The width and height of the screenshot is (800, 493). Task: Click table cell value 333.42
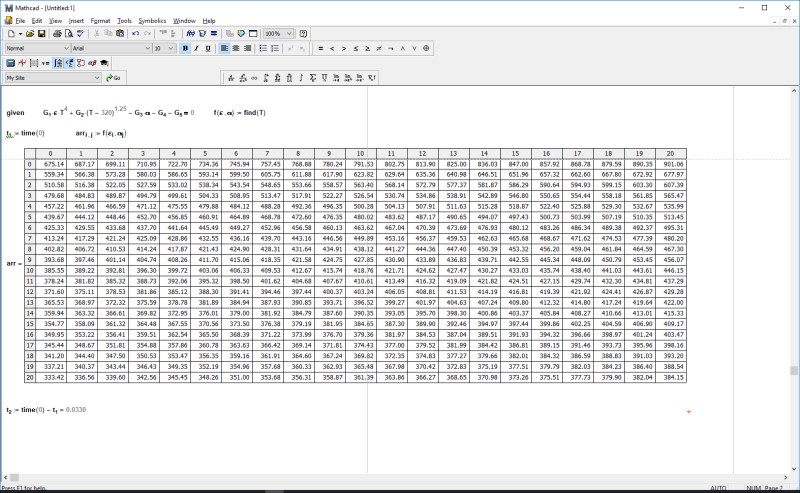[x=51, y=377]
